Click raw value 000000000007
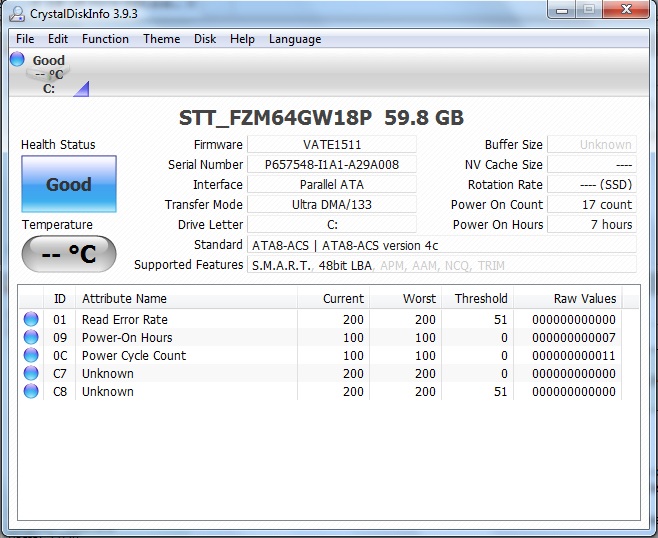 pyautogui.click(x=574, y=337)
